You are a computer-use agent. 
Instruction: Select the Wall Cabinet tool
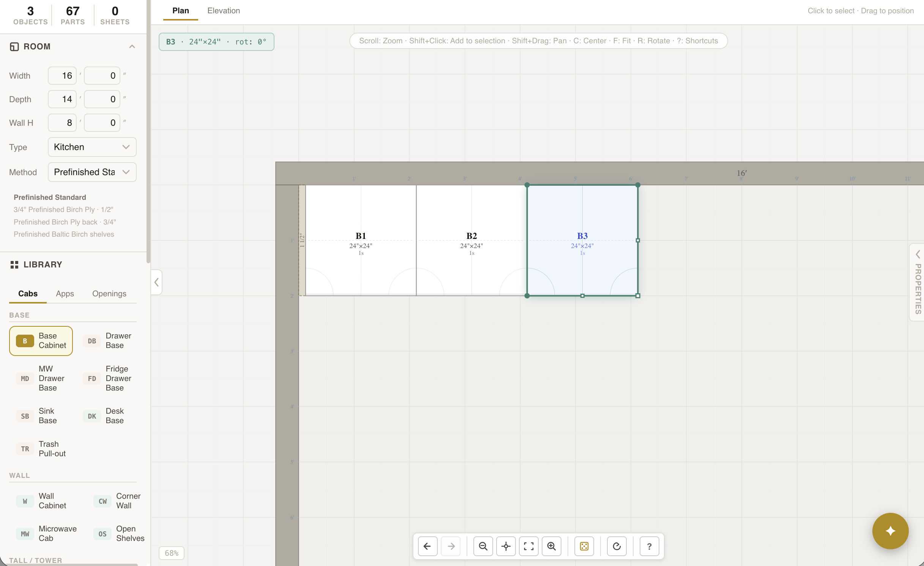41,501
